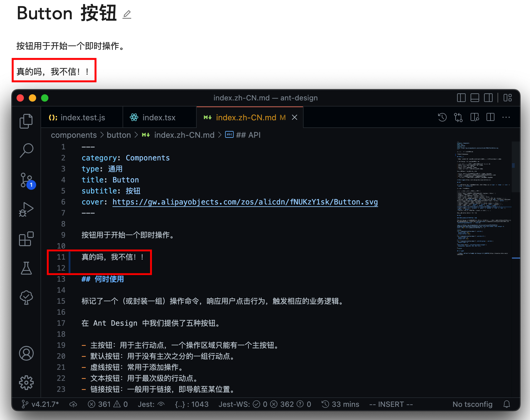
Task: Close the index.zh-CN.md tab
Action: [294, 118]
